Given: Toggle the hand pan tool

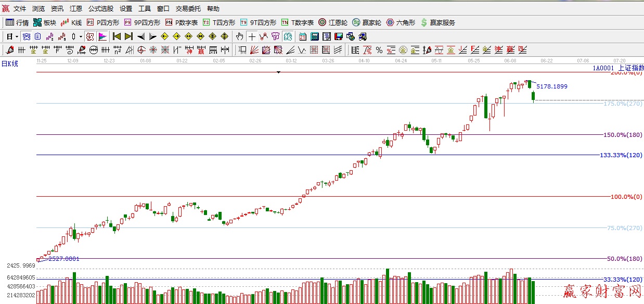Looking at the screenshot, I should [x=239, y=36].
